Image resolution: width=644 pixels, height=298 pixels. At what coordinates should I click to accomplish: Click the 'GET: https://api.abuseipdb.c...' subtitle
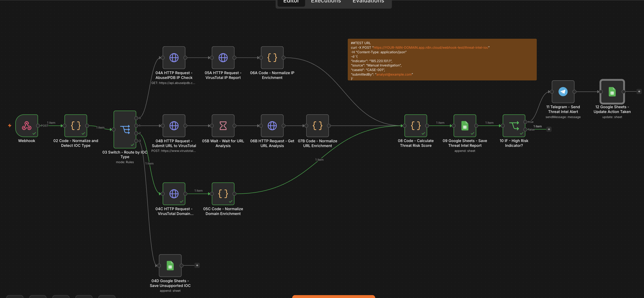coord(173,83)
